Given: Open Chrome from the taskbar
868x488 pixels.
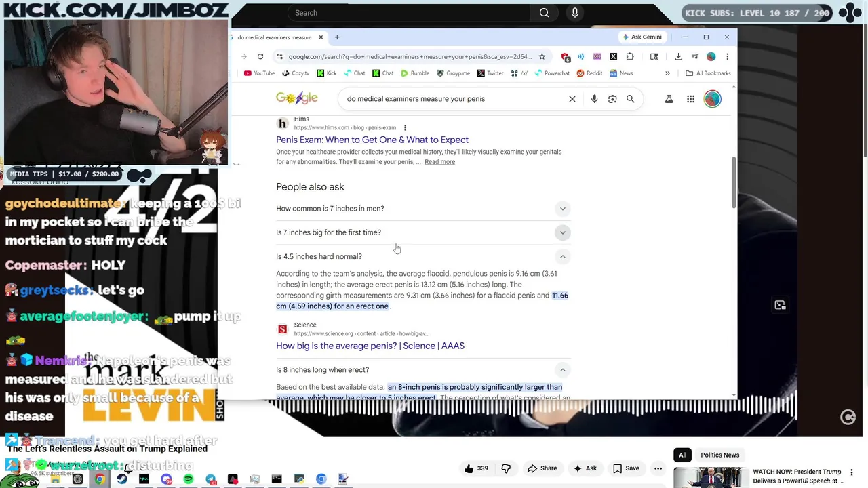Looking at the screenshot, I should click(100, 479).
